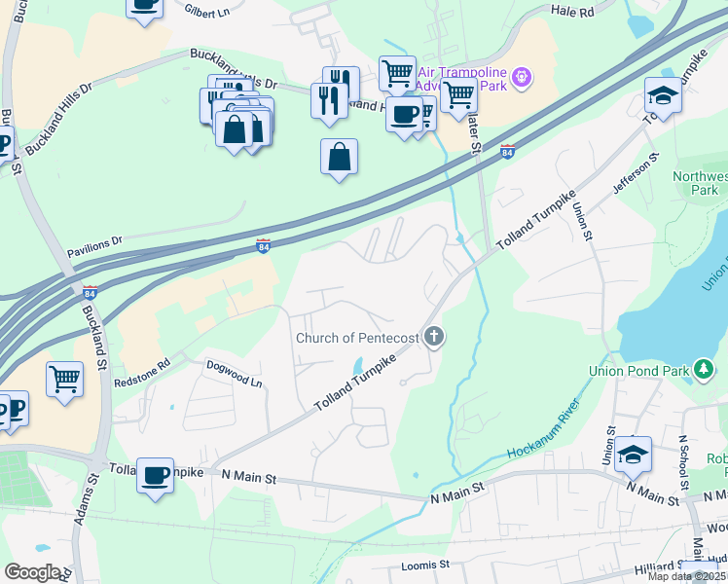Click the shopping cart marker beside Air Trampoline label
This screenshot has width=728, height=584.
point(458,98)
